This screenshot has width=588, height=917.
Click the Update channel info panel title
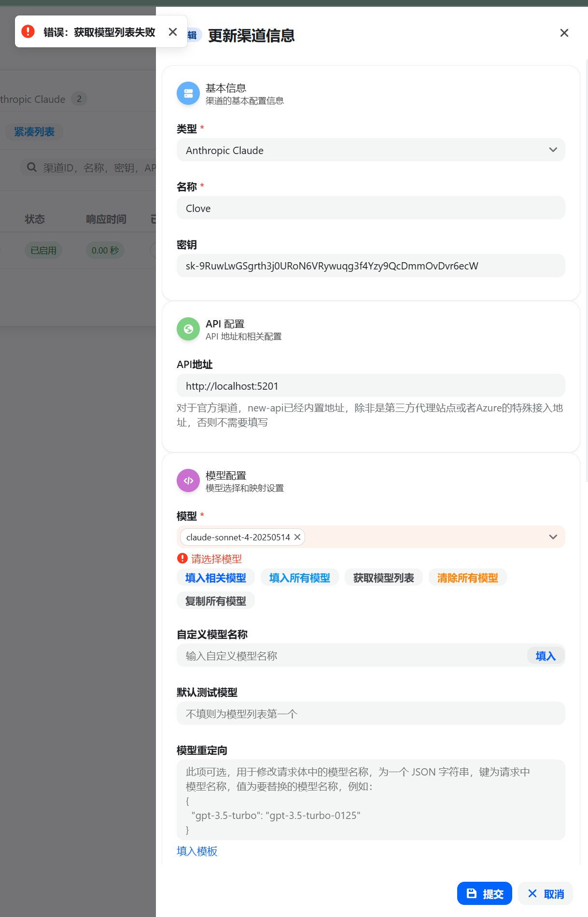point(251,35)
